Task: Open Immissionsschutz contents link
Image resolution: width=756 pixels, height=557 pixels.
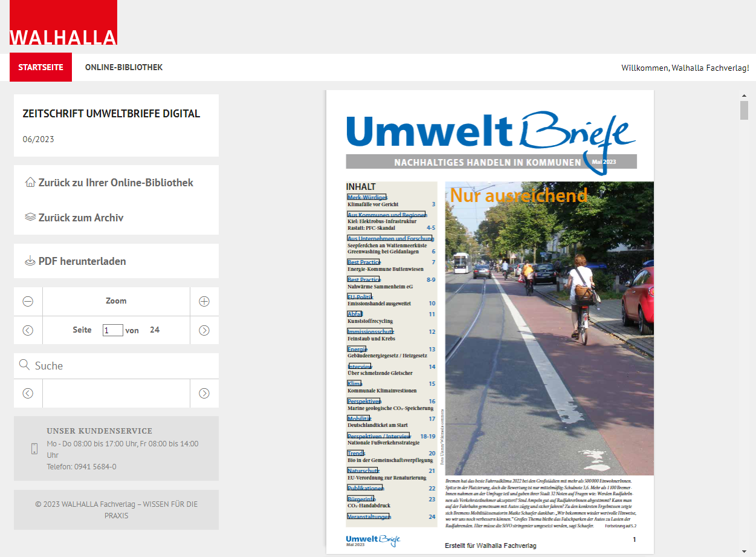Action: tap(370, 331)
